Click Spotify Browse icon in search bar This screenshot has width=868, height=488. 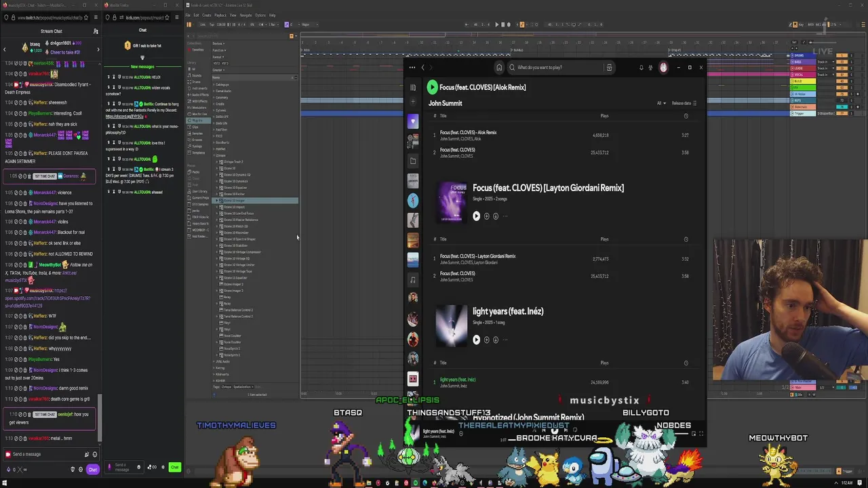tap(609, 67)
